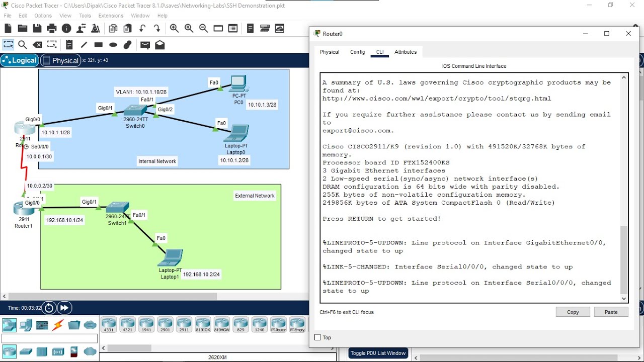Click Toggle PDU List Window button

[378, 353]
